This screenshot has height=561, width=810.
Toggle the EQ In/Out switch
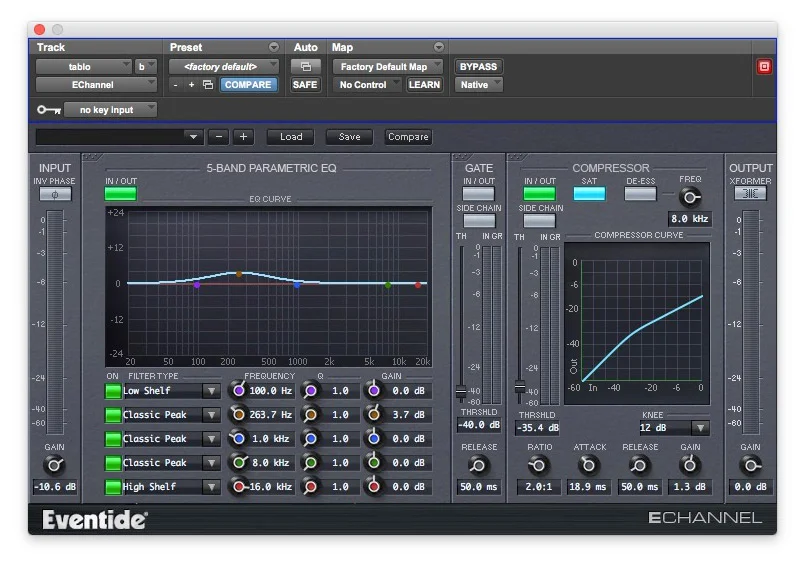tap(120, 194)
